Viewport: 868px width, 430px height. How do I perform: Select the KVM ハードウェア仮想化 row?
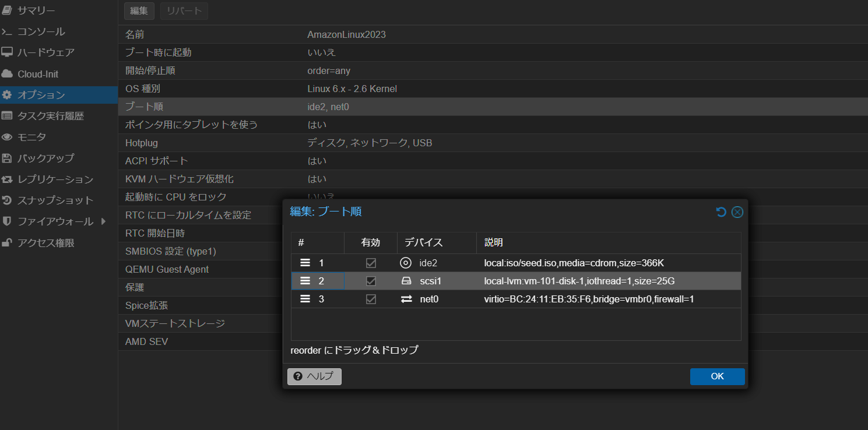[x=493, y=179]
